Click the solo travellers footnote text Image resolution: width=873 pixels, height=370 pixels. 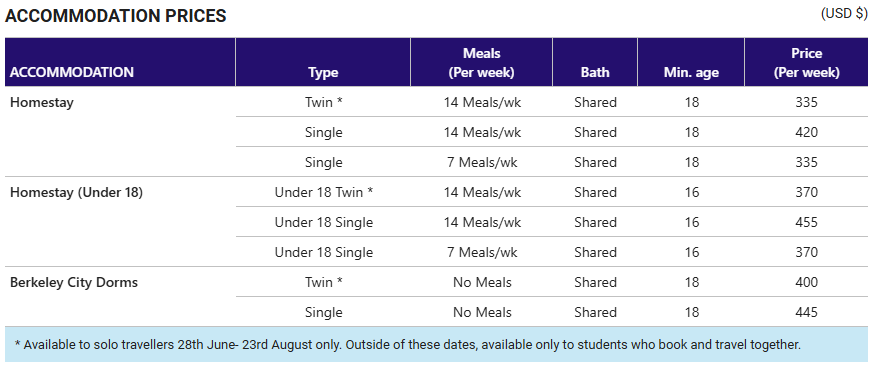[x=408, y=344]
